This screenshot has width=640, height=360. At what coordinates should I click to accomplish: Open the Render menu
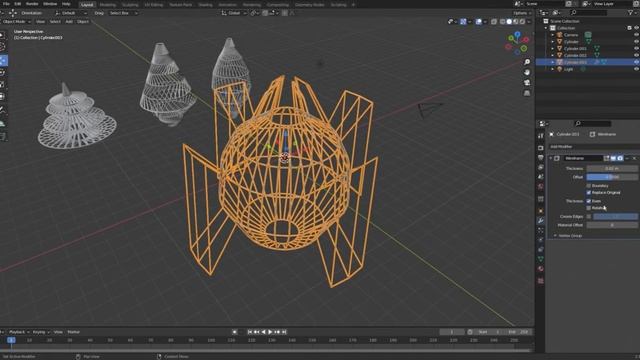(32, 4)
